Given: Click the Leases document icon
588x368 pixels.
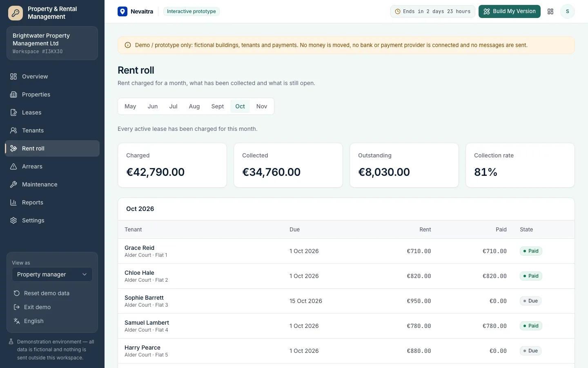Looking at the screenshot, I should (13, 112).
